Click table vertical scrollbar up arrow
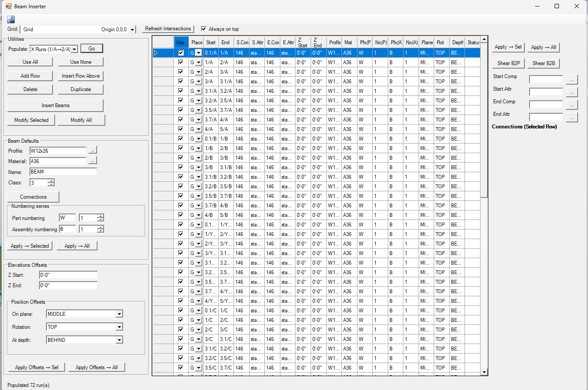The width and height of the screenshot is (588, 390). (x=484, y=39)
